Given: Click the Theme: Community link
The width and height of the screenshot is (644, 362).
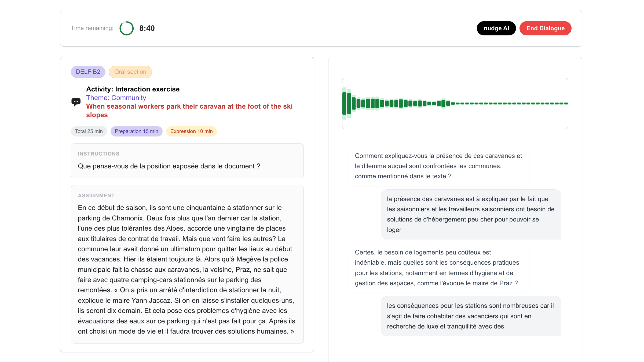Looking at the screenshot, I should (x=116, y=98).
